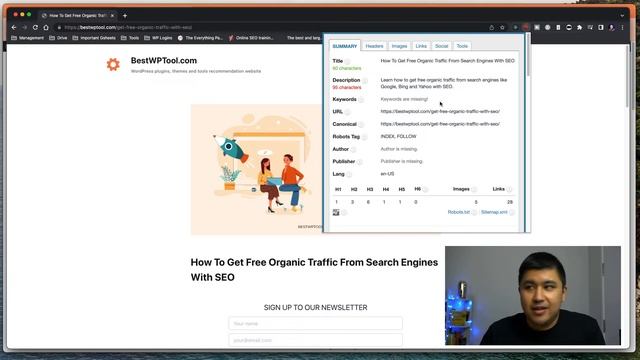Open the Important Gsheets bookmarks folder
Screen dimensions: 640x360
pyautogui.click(x=94, y=38)
